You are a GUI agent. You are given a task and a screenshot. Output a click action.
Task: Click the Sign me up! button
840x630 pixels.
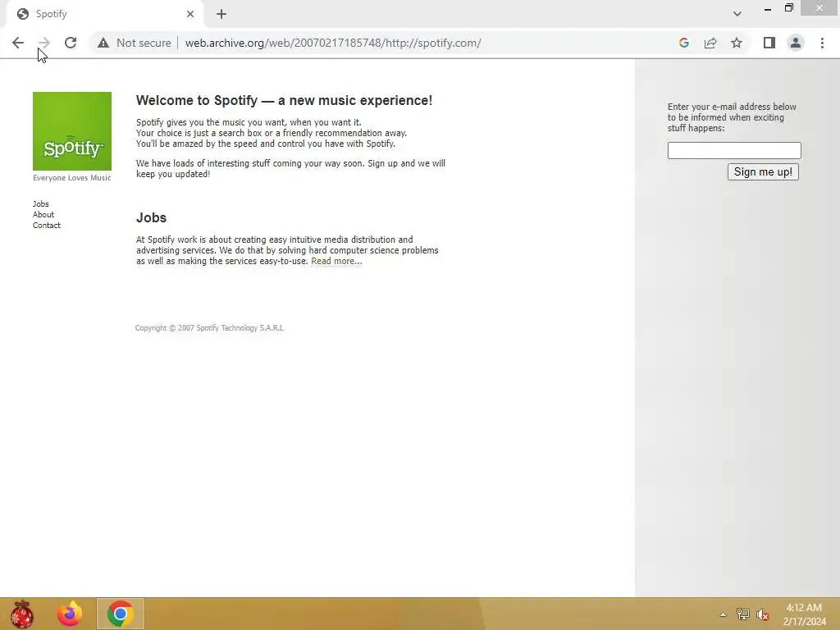point(763,172)
